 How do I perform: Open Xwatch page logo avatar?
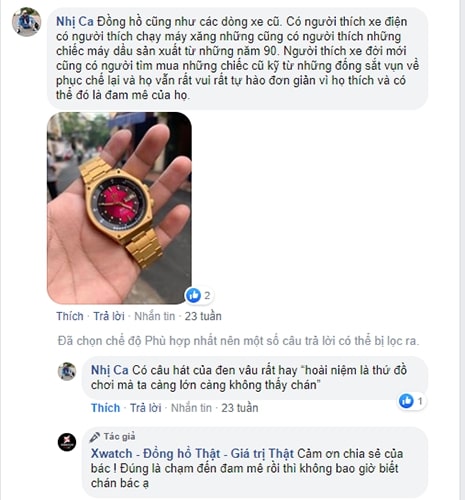[x=67, y=442]
